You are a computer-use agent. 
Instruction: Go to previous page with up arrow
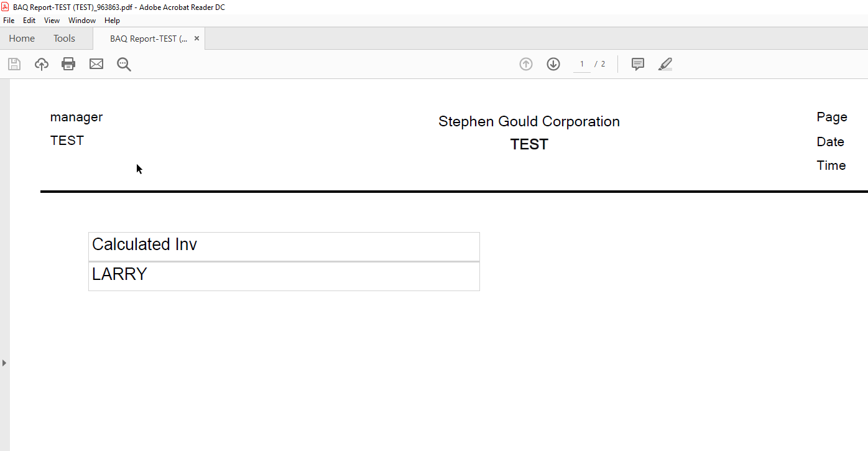pyautogui.click(x=526, y=64)
